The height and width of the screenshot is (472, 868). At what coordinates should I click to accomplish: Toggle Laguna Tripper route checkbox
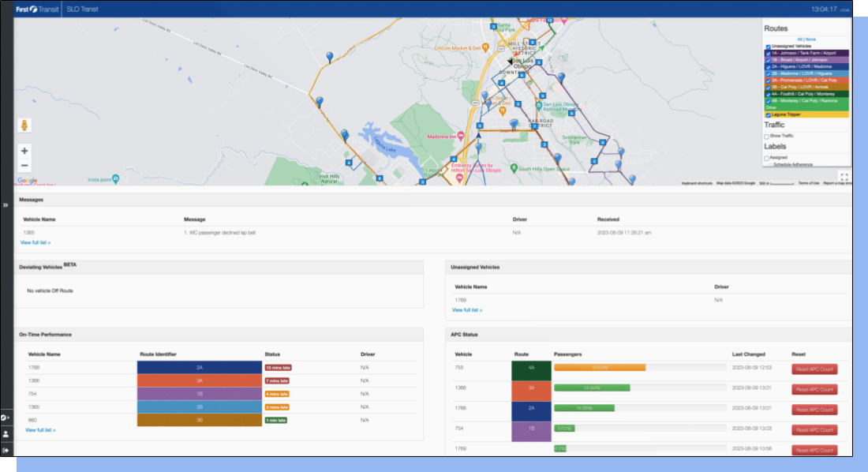click(768, 114)
